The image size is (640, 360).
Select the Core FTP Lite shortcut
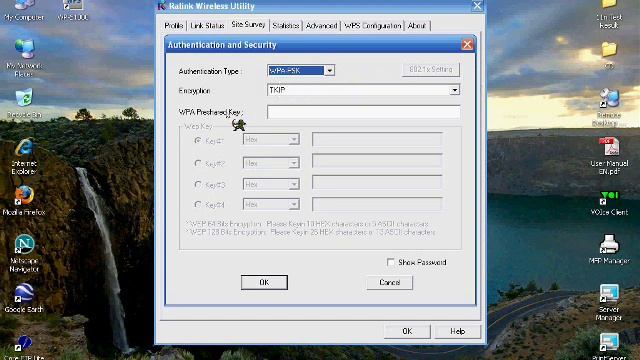[x=24, y=347]
